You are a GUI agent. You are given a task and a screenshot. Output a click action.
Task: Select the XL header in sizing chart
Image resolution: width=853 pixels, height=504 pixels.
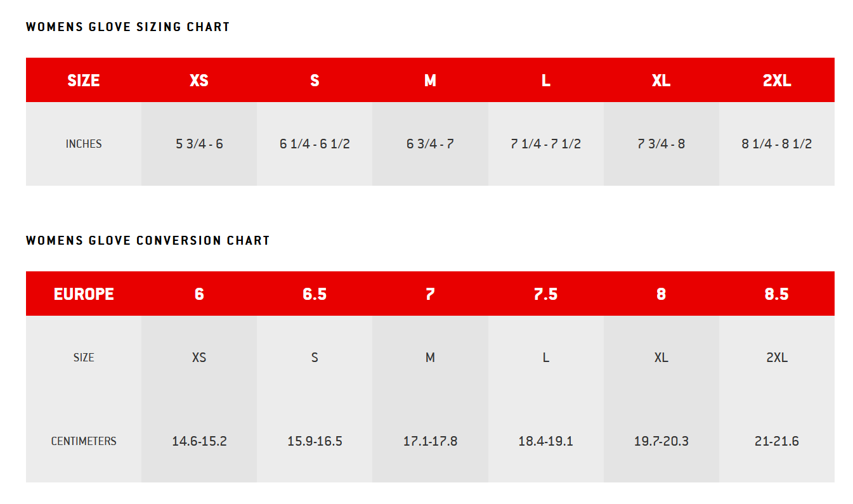(661, 81)
